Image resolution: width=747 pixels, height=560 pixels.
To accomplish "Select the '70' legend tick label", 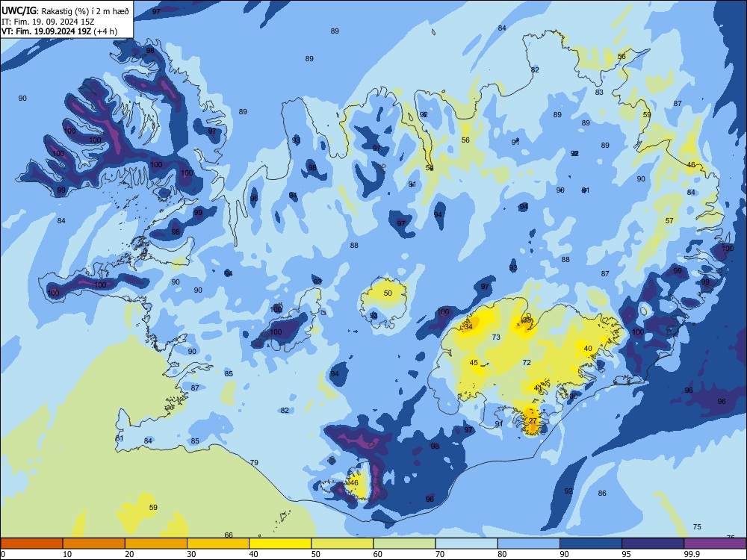I will (x=440, y=554).
